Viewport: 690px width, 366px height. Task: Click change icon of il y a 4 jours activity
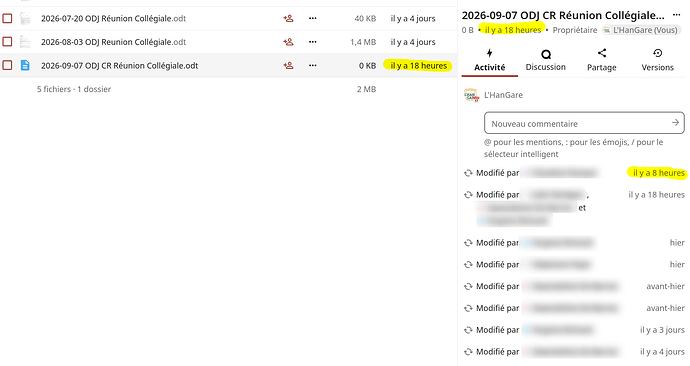click(468, 352)
